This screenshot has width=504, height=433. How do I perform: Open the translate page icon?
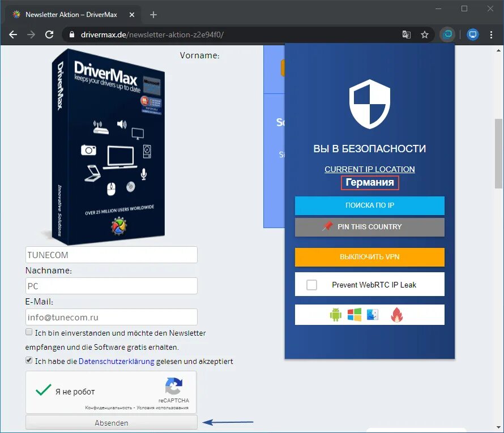[406, 35]
